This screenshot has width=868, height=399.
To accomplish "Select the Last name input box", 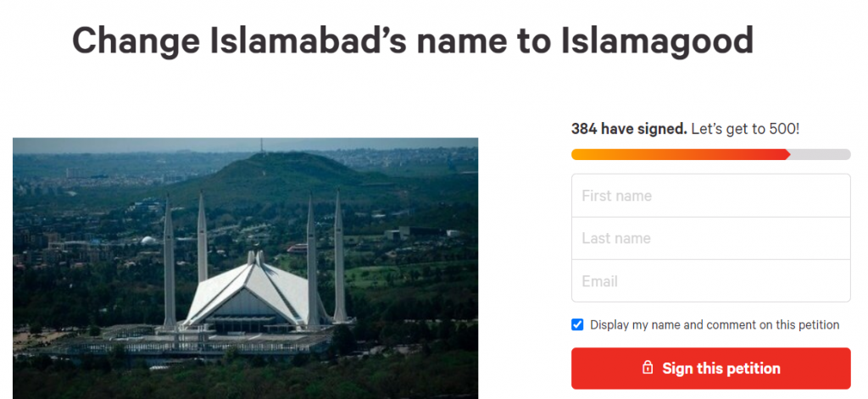I will (710, 238).
